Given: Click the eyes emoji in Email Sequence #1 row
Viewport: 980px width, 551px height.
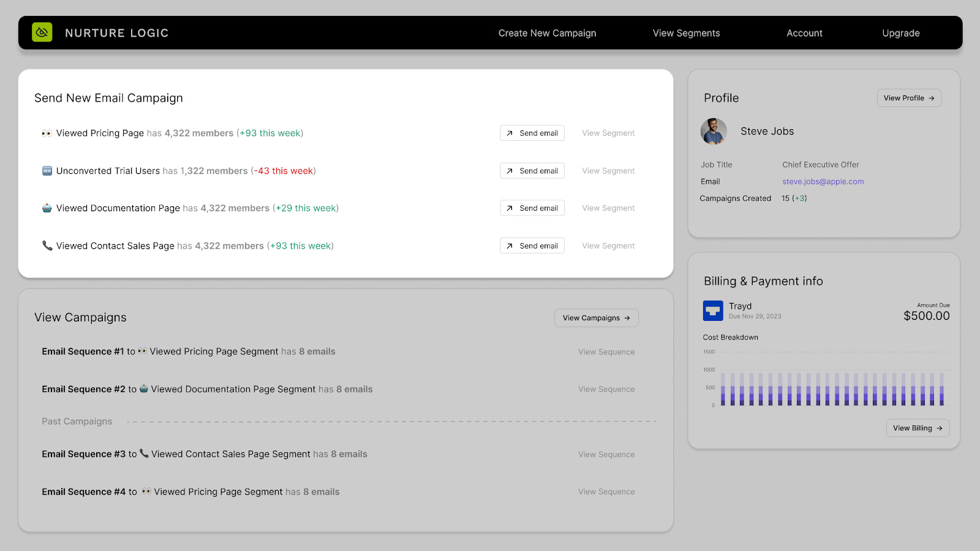Looking at the screenshot, I should point(142,351).
